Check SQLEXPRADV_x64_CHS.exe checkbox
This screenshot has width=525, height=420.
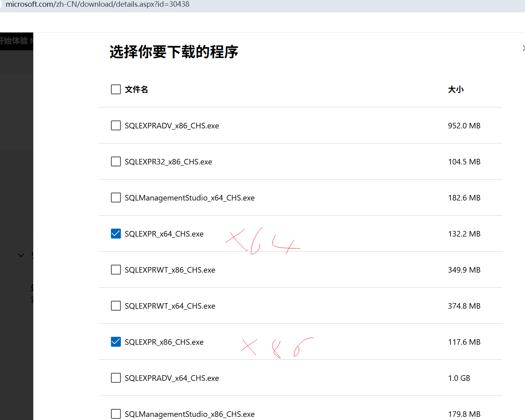click(116, 378)
